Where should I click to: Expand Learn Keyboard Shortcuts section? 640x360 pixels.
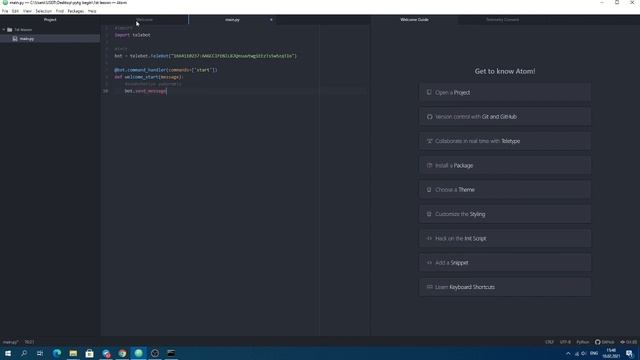505,287
